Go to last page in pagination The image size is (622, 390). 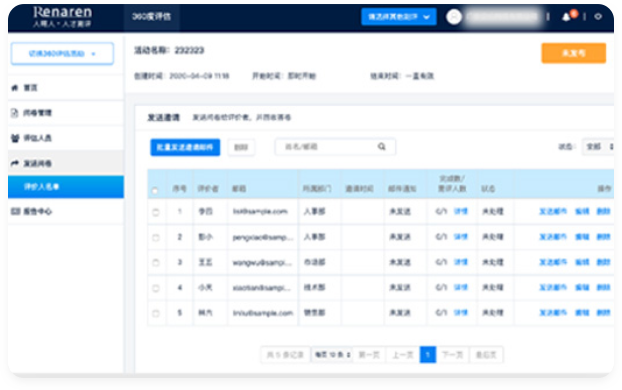point(486,355)
